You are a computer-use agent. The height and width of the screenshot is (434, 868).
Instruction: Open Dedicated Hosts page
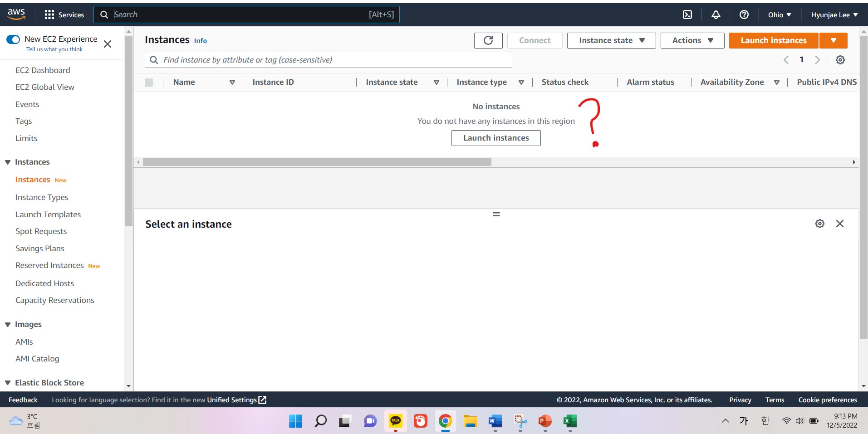point(44,283)
